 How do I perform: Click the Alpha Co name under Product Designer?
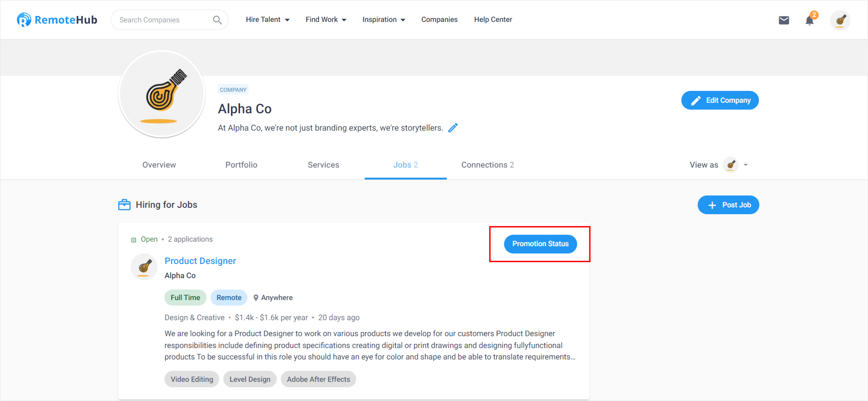pyautogui.click(x=180, y=276)
